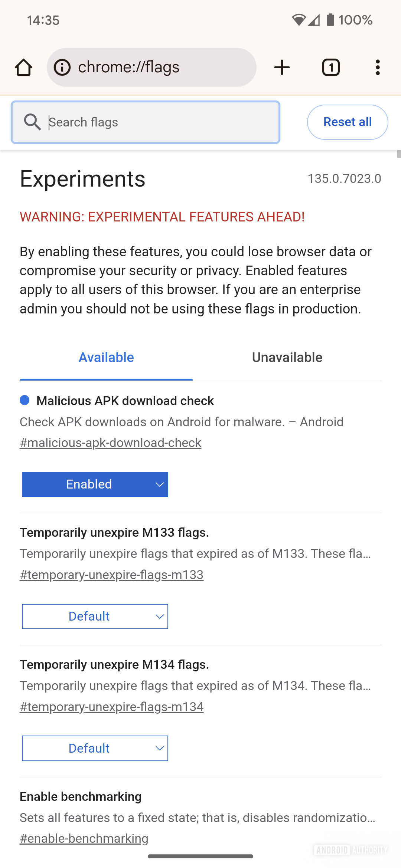The width and height of the screenshot is (401, 868).
Task: Expand the Malicious APK check Enabled dropdown
Action: [x=95, y=484]
